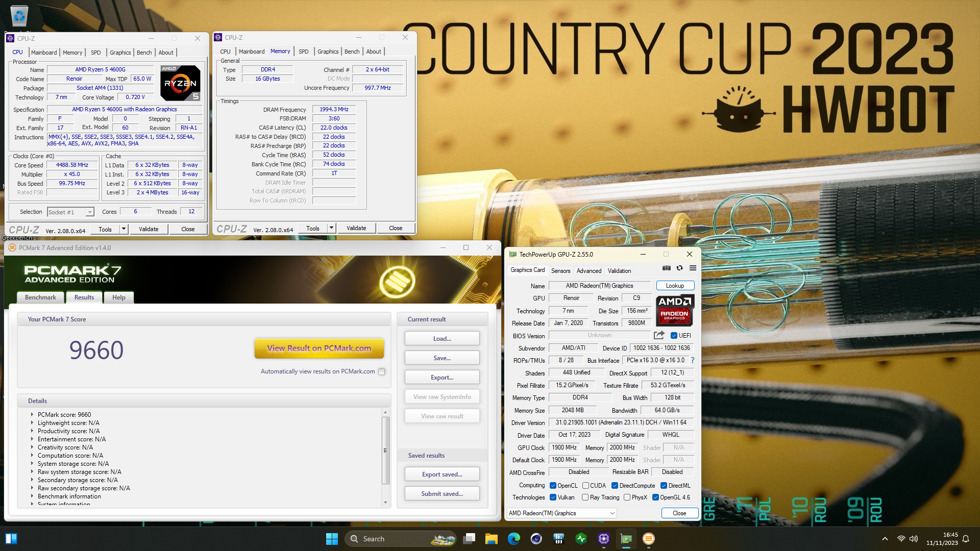
Task: Open volume speaker tray icon
Action: [x=914, y=539]
